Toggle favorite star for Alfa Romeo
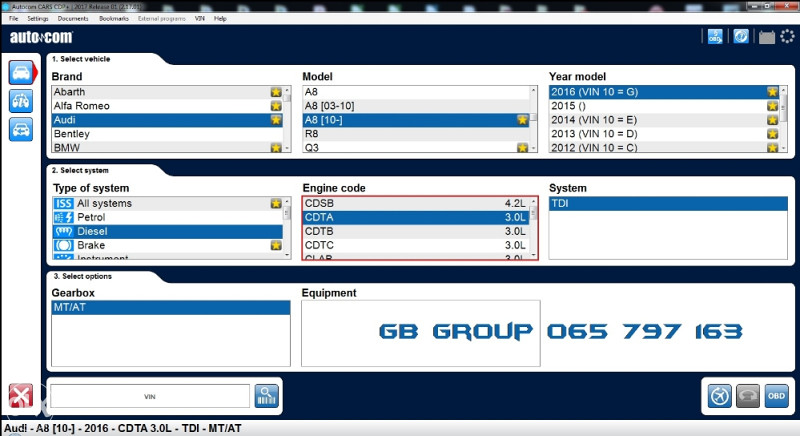 coord(276,106)
